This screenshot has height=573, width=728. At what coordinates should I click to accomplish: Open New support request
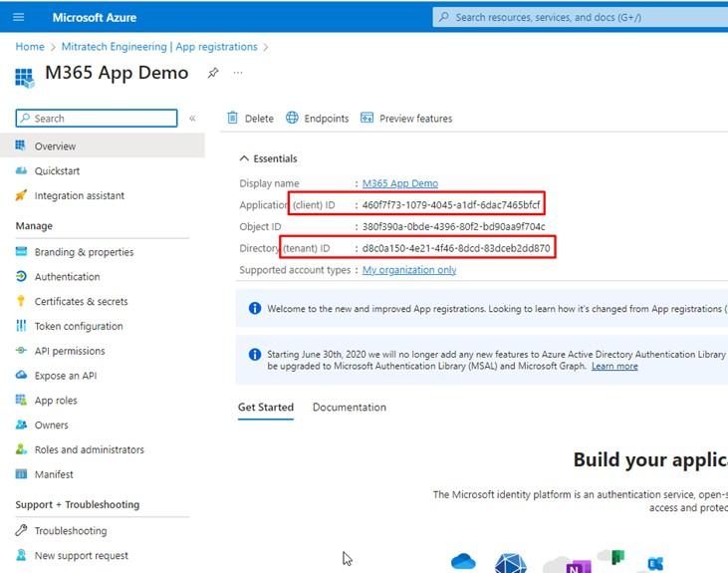tap(82, 555)
